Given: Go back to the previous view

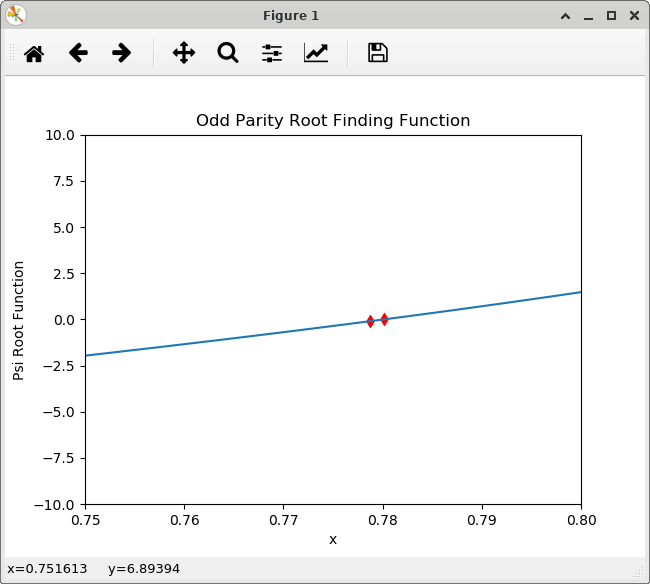Looking at the screenshot, I should point(78,53).
